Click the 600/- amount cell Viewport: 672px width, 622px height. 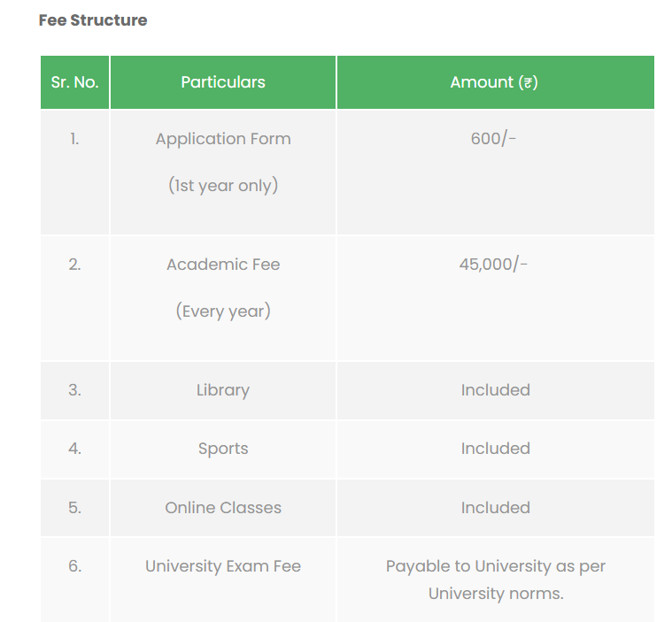pos(494,139)
